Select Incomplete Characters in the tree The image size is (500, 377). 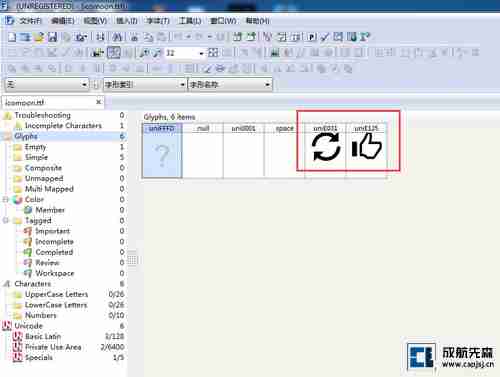coord(63,126)
